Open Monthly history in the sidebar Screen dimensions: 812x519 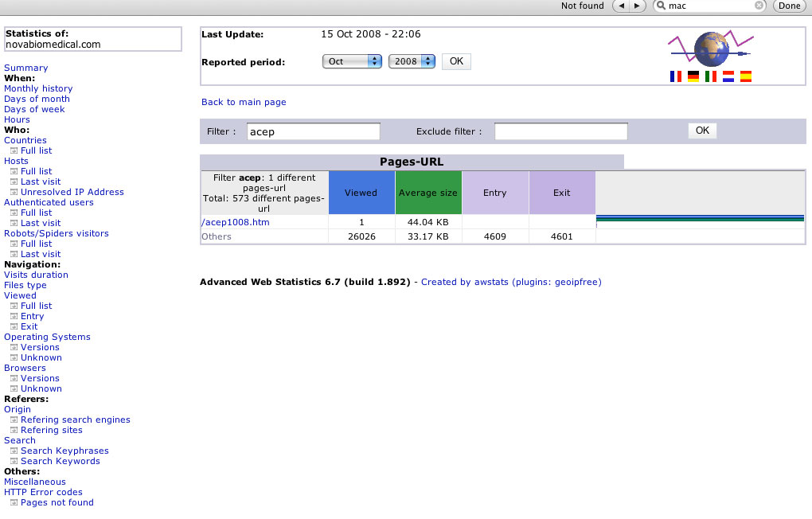(38, 88)
